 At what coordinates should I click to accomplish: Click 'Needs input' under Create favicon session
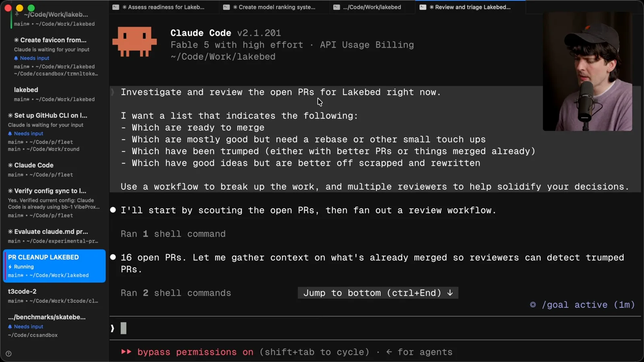35,58
